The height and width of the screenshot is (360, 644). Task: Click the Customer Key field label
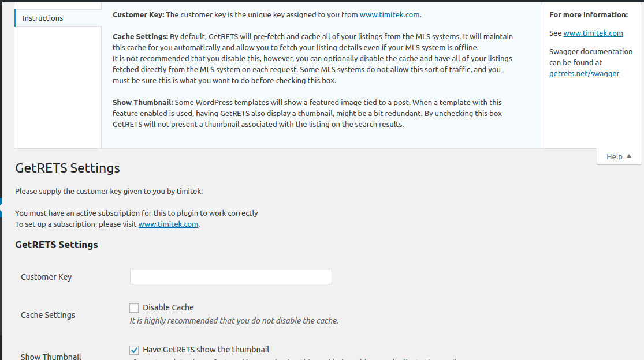[46, 277]
